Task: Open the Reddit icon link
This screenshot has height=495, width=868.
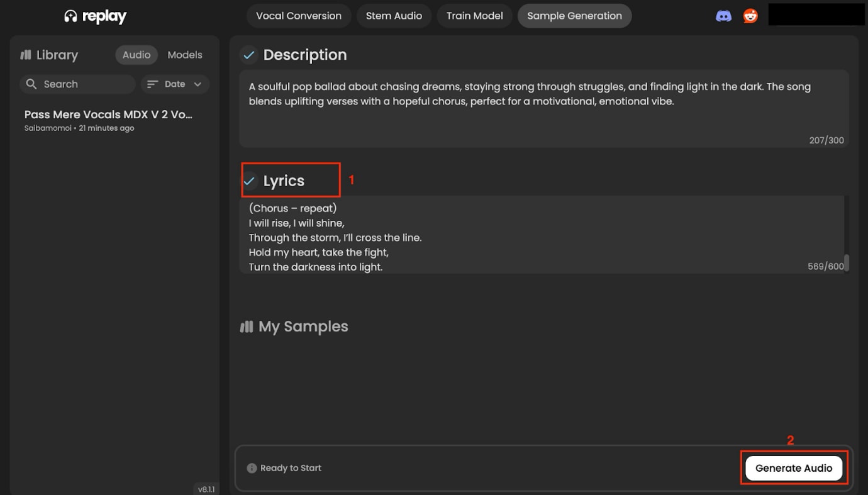Action: click(x=750, y=16)
